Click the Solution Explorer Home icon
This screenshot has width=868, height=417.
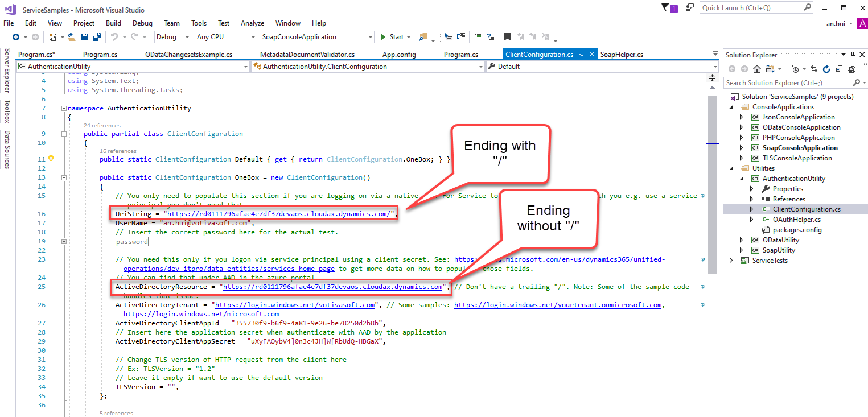point(756,69)
